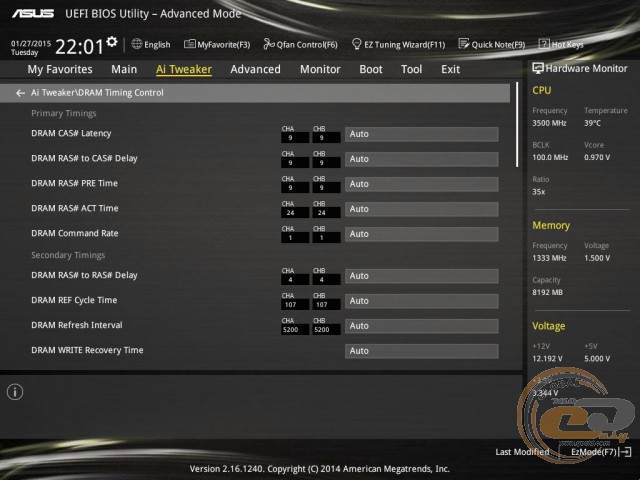Click the Vcore 0.970 V value

(x=597, y=158)
